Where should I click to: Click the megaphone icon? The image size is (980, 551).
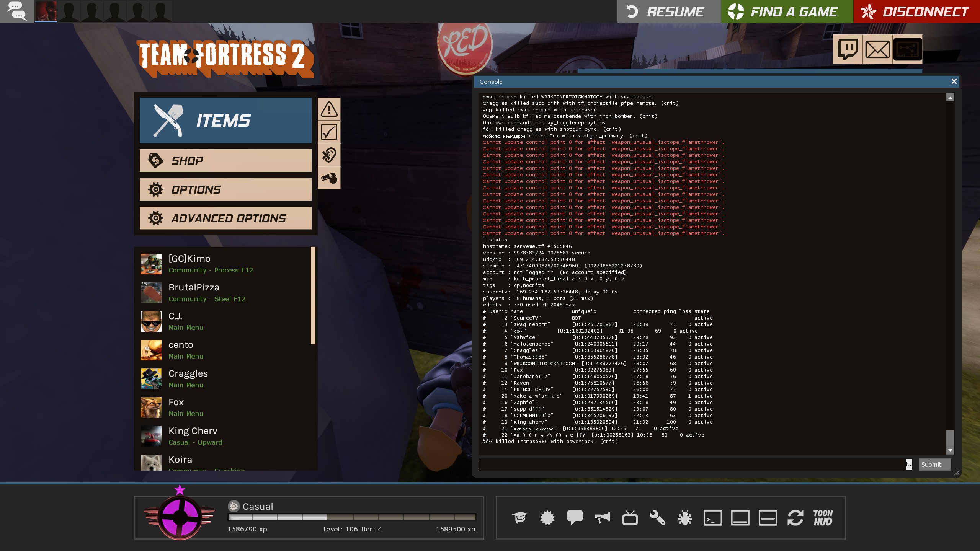click(602, 518)
